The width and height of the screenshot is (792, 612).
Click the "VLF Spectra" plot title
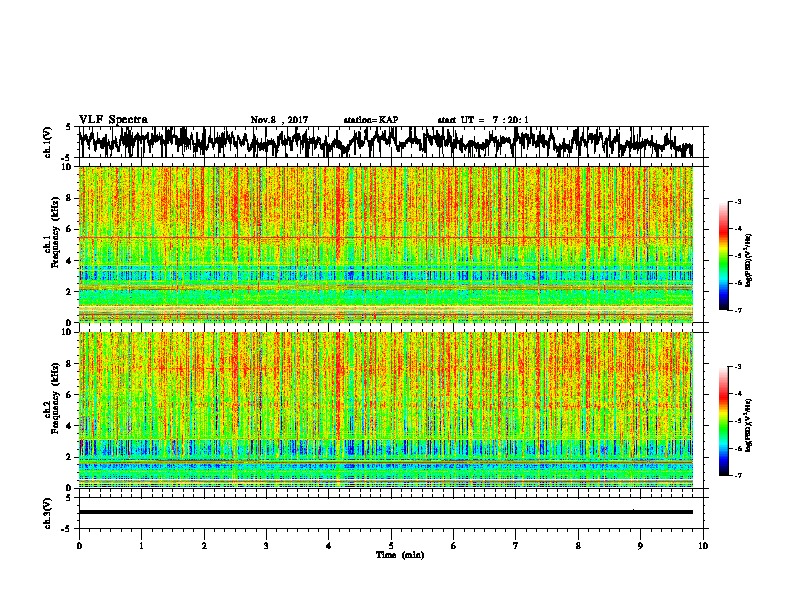(x=113, y=120)
